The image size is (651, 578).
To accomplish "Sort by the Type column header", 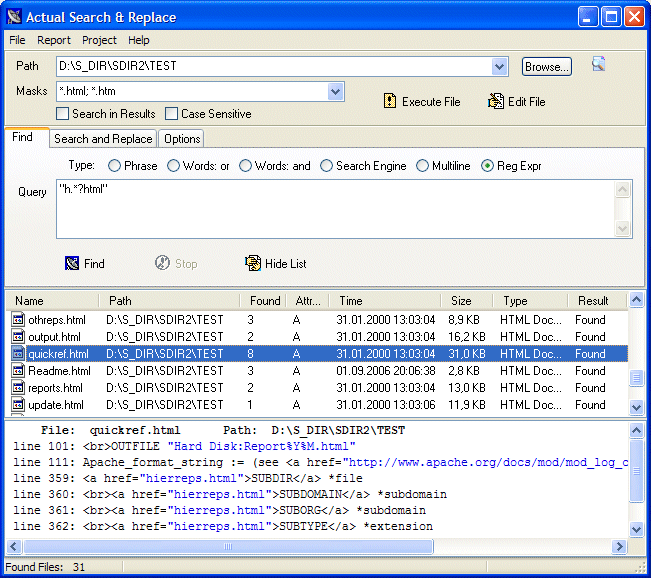I will (x=530, y=300).
